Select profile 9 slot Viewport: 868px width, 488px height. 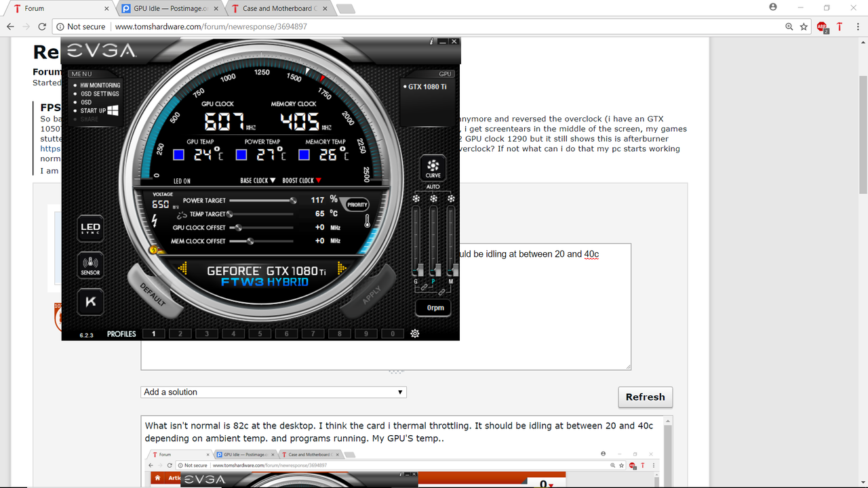[366, 333]
